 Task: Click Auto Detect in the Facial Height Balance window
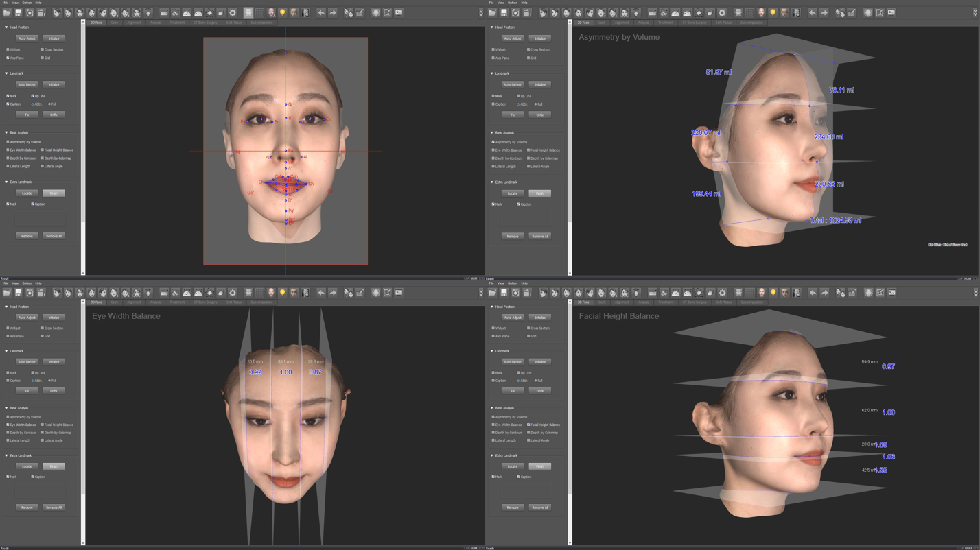(513, 361)
